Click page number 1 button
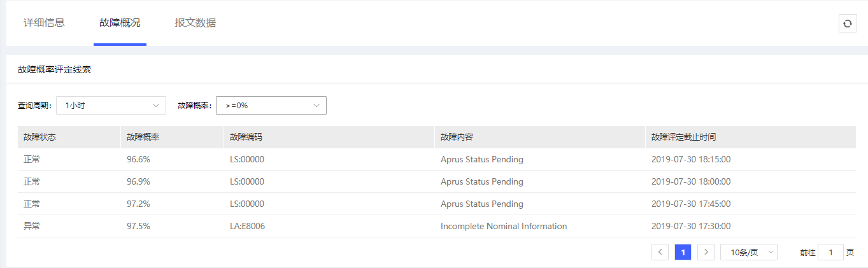Viewport: 868px width, 268px height. [683, 252]
